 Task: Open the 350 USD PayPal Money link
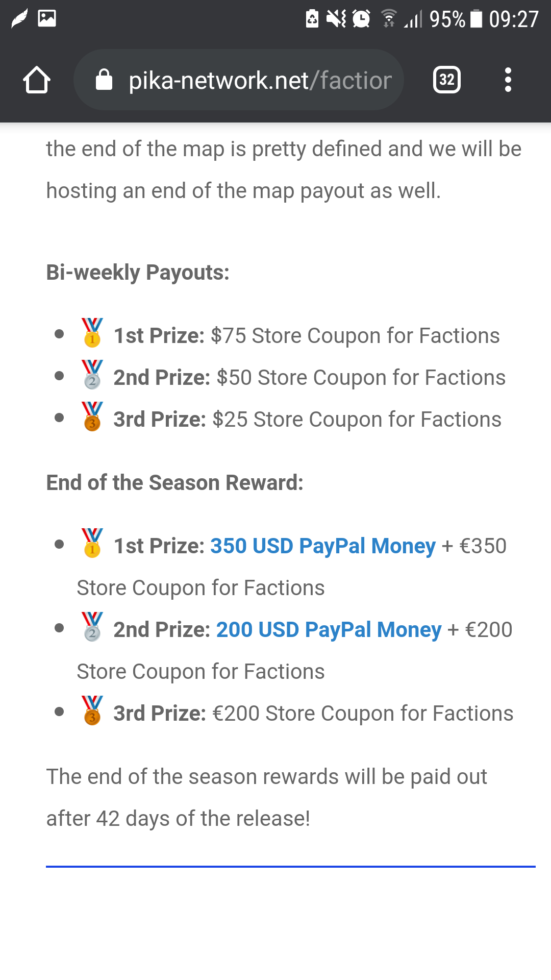pos(323,546)
